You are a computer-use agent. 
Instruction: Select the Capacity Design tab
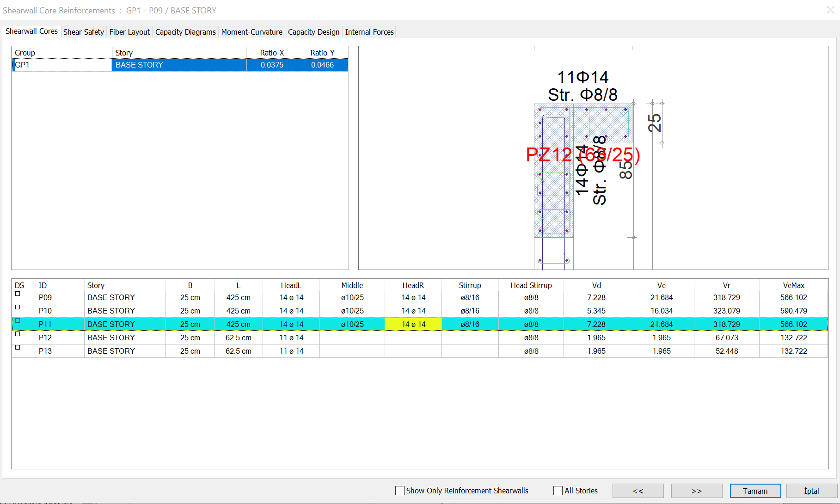(x=313, y=32)
